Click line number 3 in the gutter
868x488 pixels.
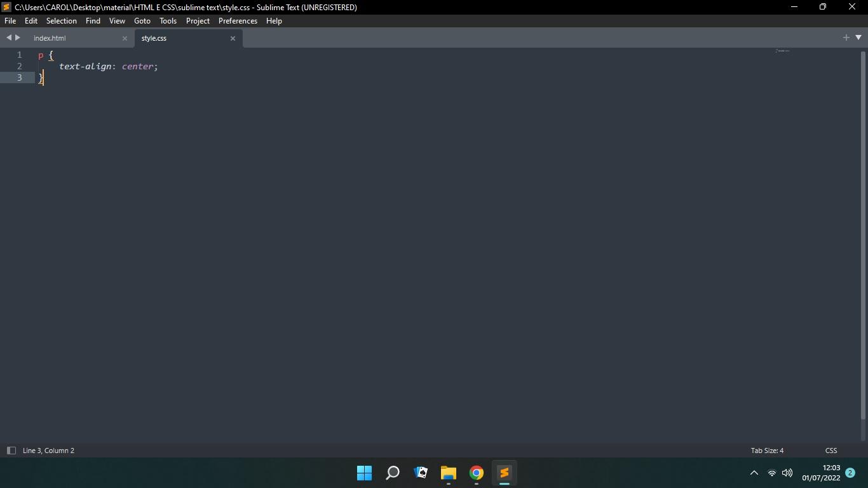[20, 78]
